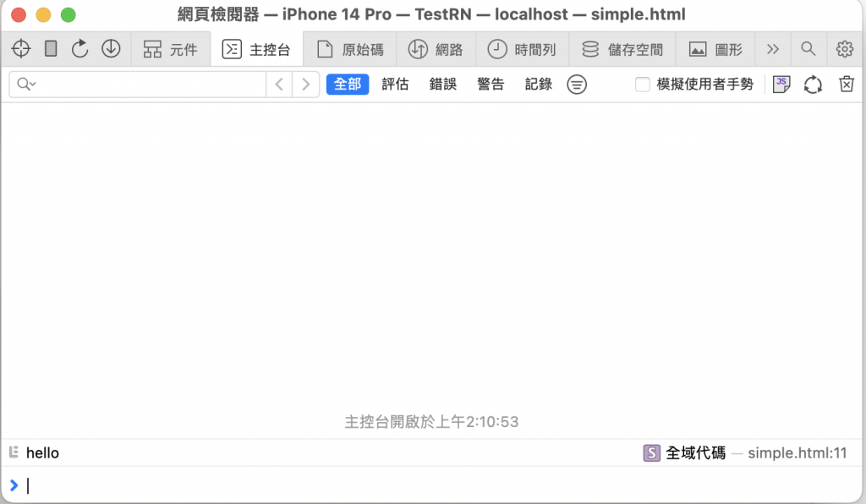Select the hello log message
Screen dimensions: 866x504
[42, 453]
